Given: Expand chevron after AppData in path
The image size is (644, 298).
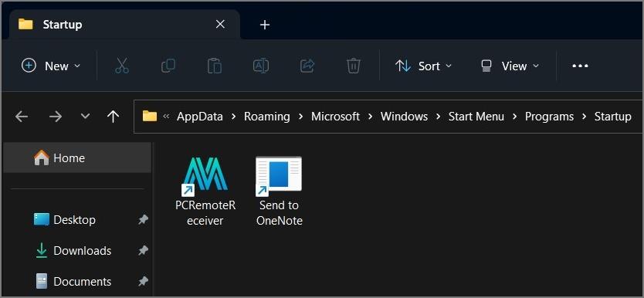Looking at the screenshot, I should [233, 117].
